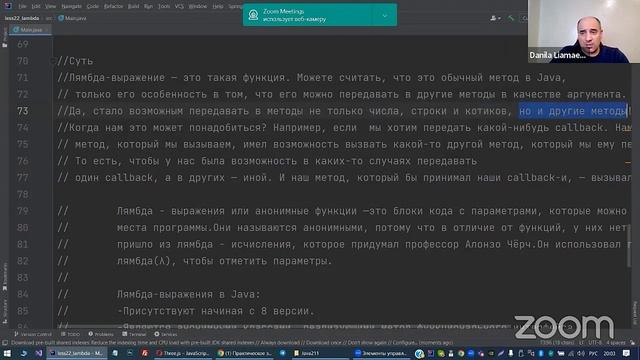Open the Terminal tool window

[134, 334]
